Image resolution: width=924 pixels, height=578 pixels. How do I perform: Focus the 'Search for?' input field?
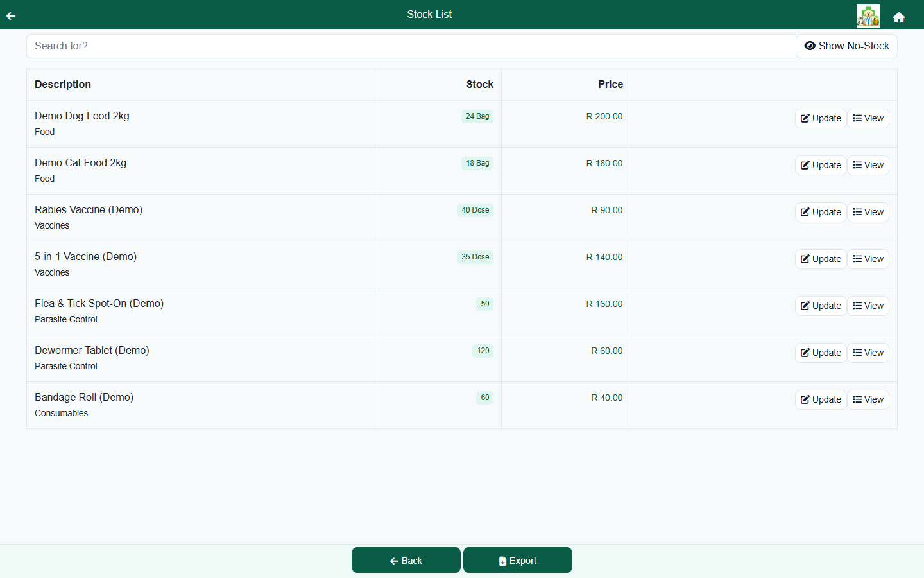tap(411, 46)
